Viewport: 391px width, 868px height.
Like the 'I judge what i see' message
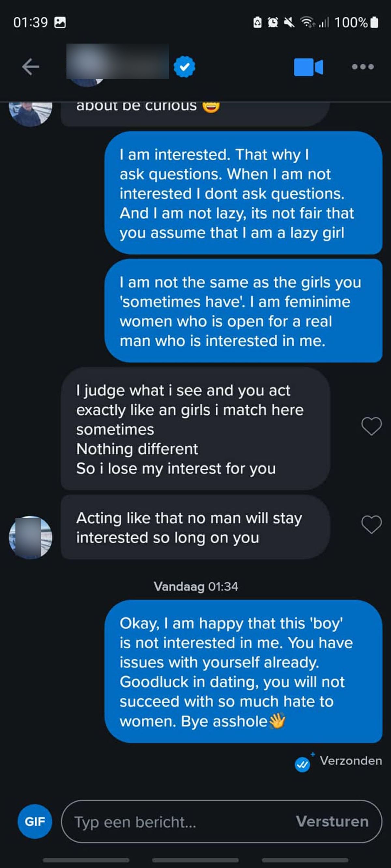coord(371,426)
